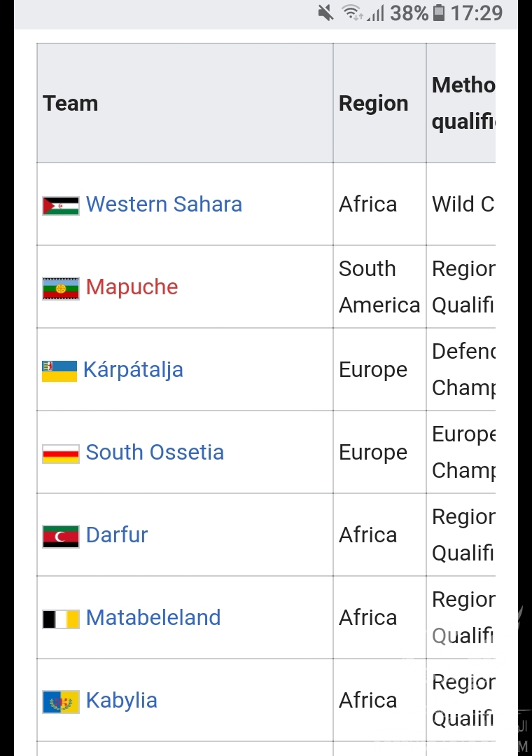
Task: Click the Western Sahara flag icon
Action: click(x=61, y=205)
